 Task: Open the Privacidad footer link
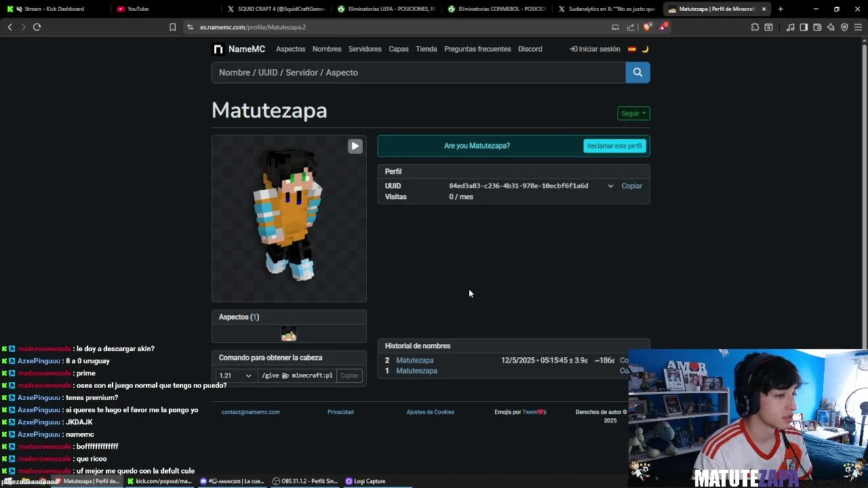(x=340, y=412)
